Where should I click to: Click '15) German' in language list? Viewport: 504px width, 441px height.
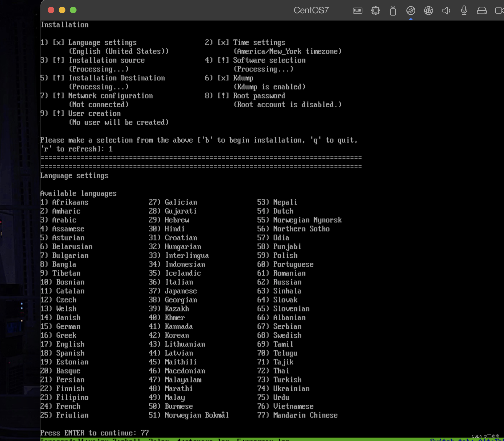coord(60,326)
